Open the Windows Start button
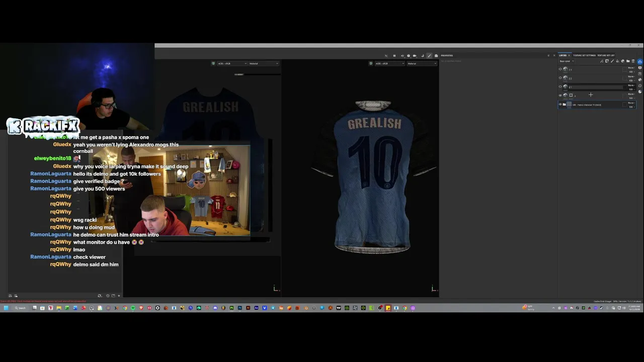This screenshot has height=362, width=644. coord(6,308)
